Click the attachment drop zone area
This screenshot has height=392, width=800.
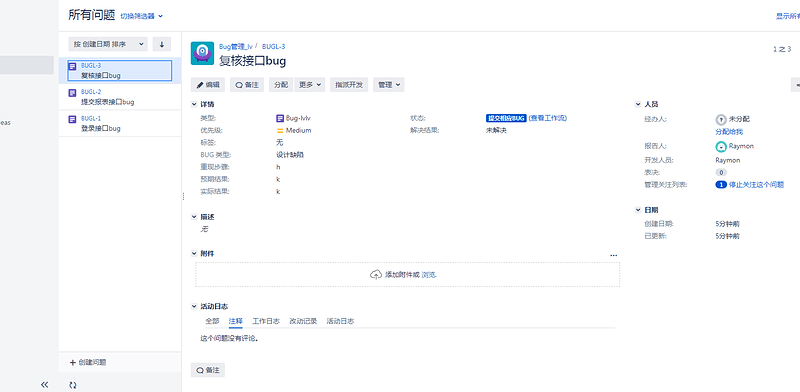[407, 275]
